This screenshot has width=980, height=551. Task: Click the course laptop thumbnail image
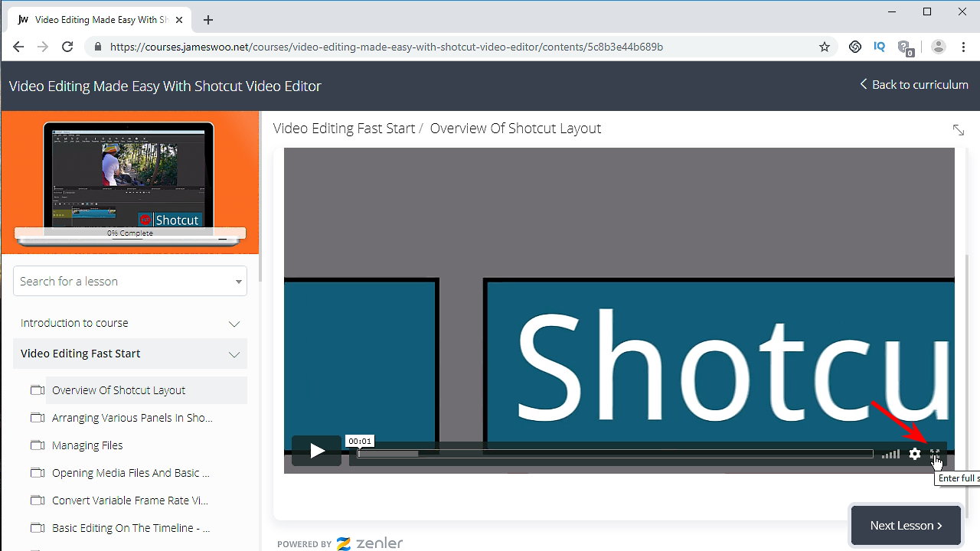(x=130, y=182)
